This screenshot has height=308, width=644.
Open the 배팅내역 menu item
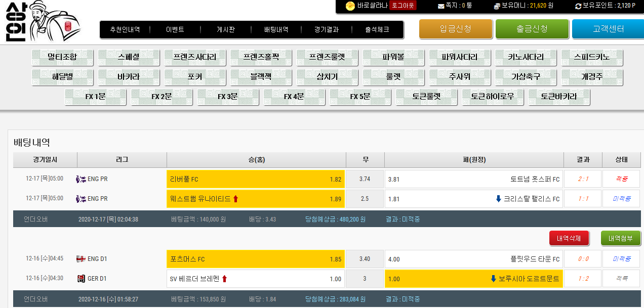click(276, 29)
